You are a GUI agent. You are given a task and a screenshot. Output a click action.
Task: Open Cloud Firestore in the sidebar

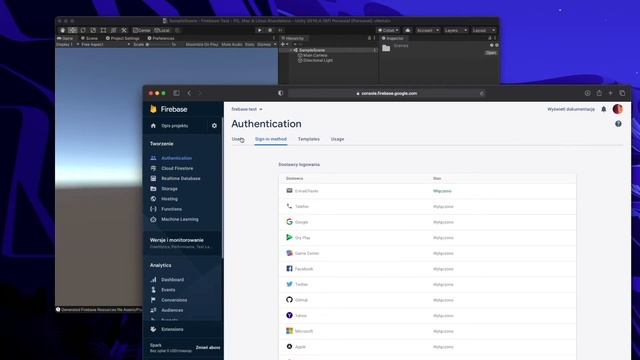tap(177, 168)
